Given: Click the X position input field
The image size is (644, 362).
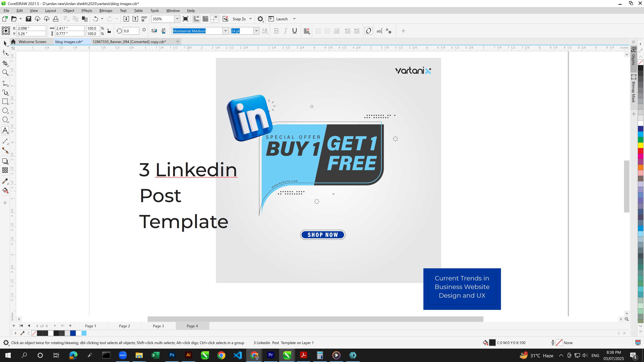Looking at the screenshot, I should click(32, 28).
